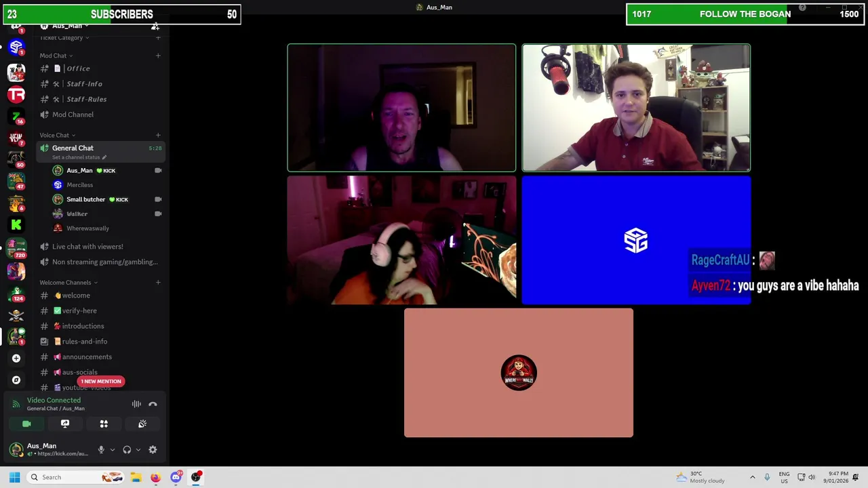
Task: Open microphone input options arrow
Action: (112, 449)
